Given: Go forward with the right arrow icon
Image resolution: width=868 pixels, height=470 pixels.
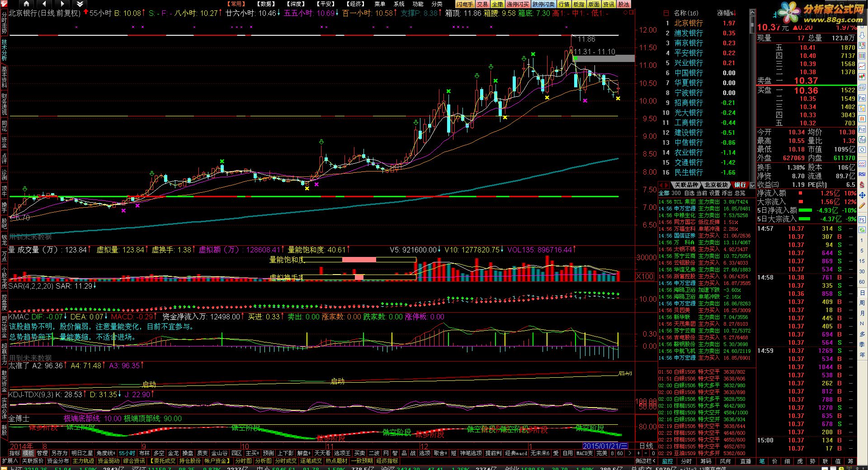Looking at the screenshot, I should tap(62, 4).
